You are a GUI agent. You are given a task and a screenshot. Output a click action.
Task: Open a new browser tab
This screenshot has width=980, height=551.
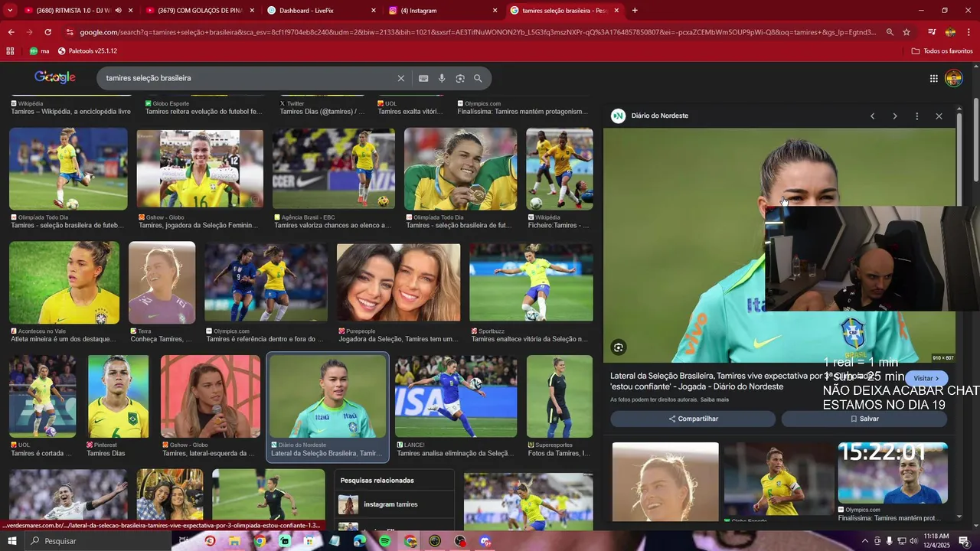coord(635,11)
